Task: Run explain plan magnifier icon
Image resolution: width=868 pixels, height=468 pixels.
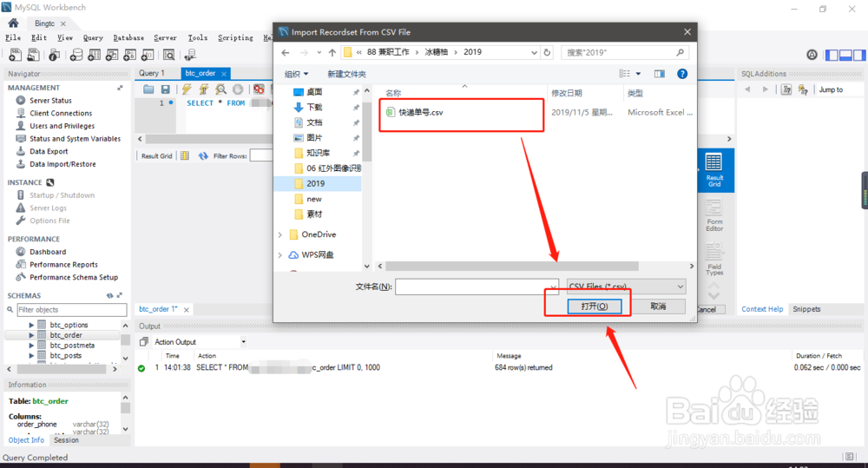Action: (220, 89)
